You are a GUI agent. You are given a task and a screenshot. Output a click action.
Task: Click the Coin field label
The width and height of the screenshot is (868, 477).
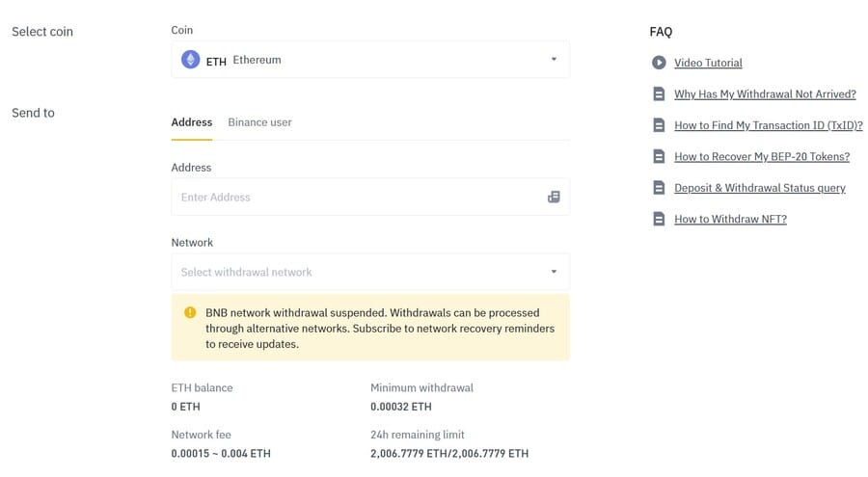[x=181, y=30]
